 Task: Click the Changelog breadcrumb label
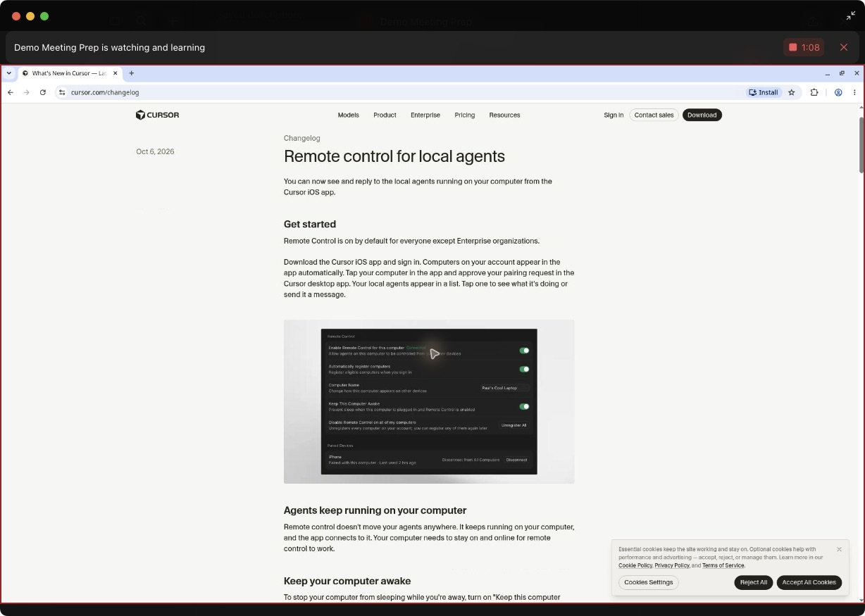[302, 138]
